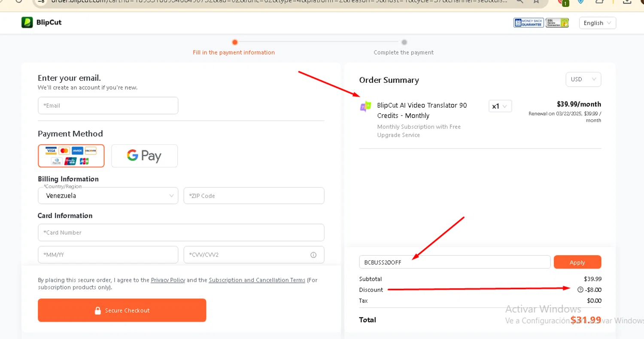Open the English language dropdown

(x=597, y=23)
